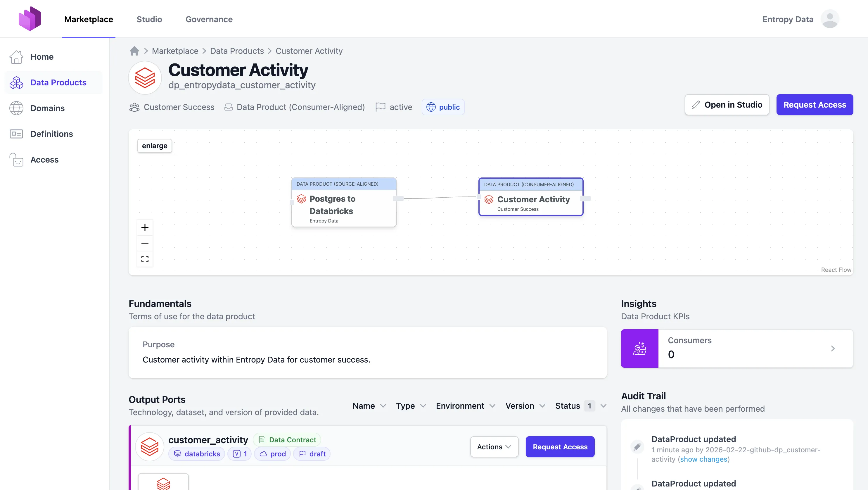
Task: Zoom out of the lineage diagram
Action: tap(145, 243)
